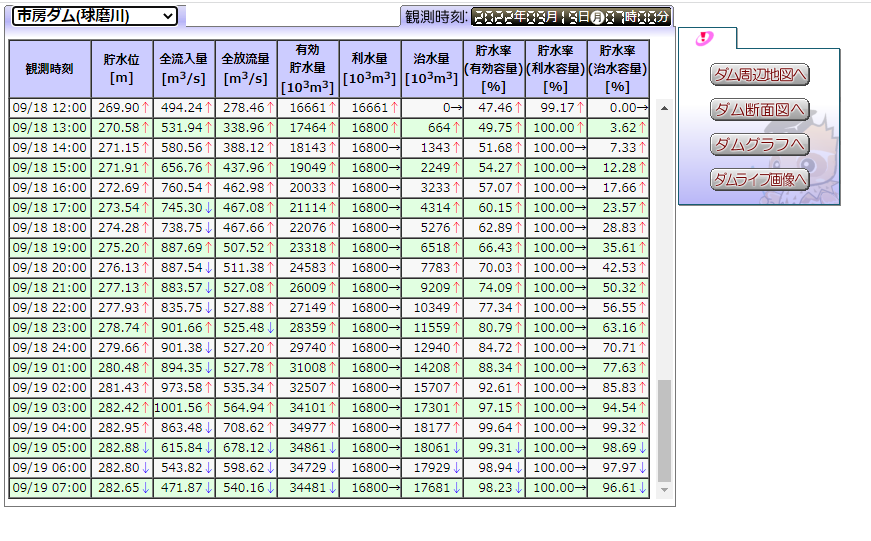Click the peak inflow value 1001.56 cell

184,408
